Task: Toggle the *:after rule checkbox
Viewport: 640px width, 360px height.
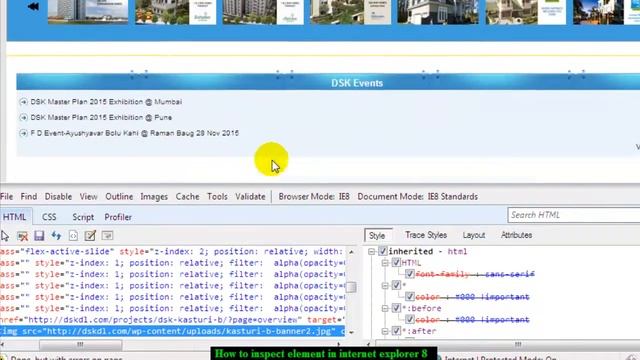Action: (x=396, y=331)
